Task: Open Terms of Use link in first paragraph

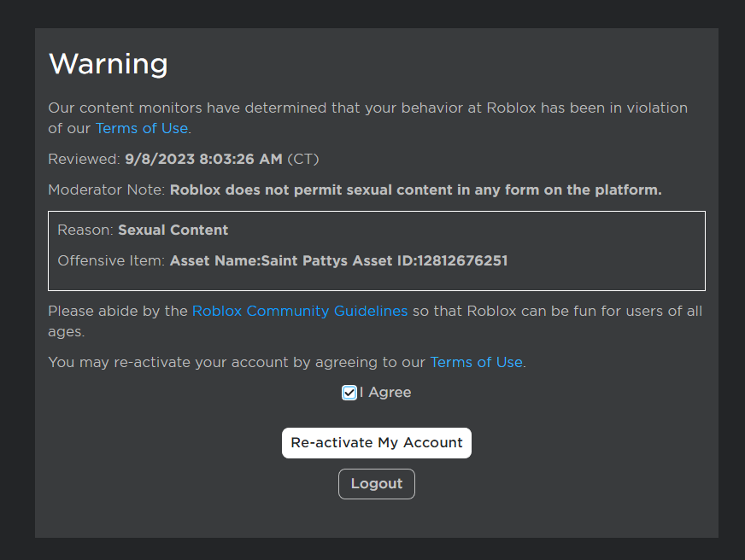Action: [142, 128]
